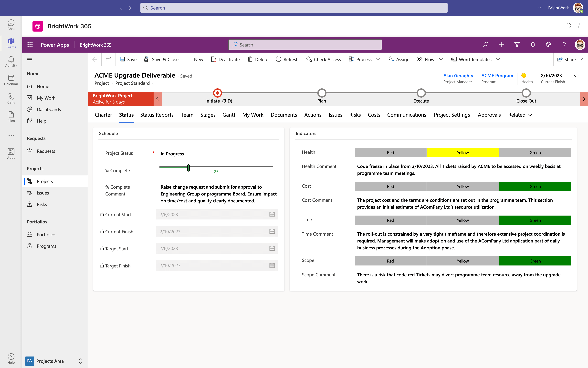Click the hamburger menu to collapse navigation
Image resolution: width=588 pixels, height=368 pixels.
(30, 60)
